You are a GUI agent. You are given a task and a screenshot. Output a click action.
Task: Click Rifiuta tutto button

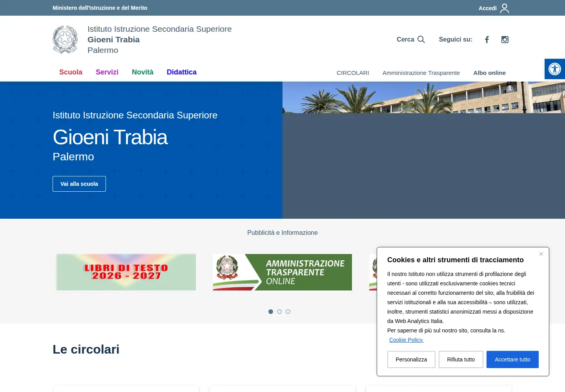[x=461, y=359]
